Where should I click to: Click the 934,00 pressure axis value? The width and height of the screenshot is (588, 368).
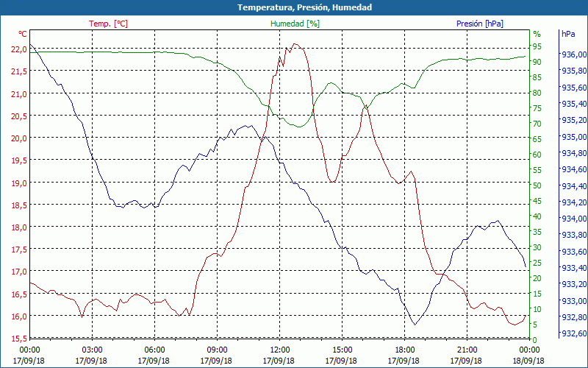click(574, 218)
